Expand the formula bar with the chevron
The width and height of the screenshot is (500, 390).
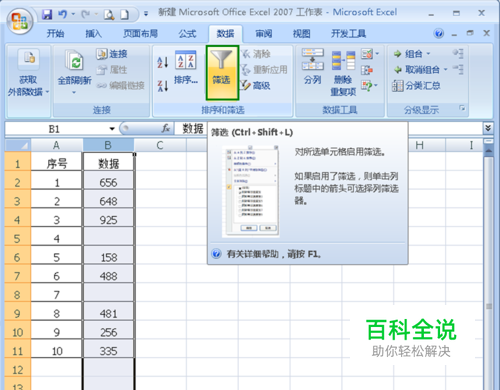click(x=488, y=128)
